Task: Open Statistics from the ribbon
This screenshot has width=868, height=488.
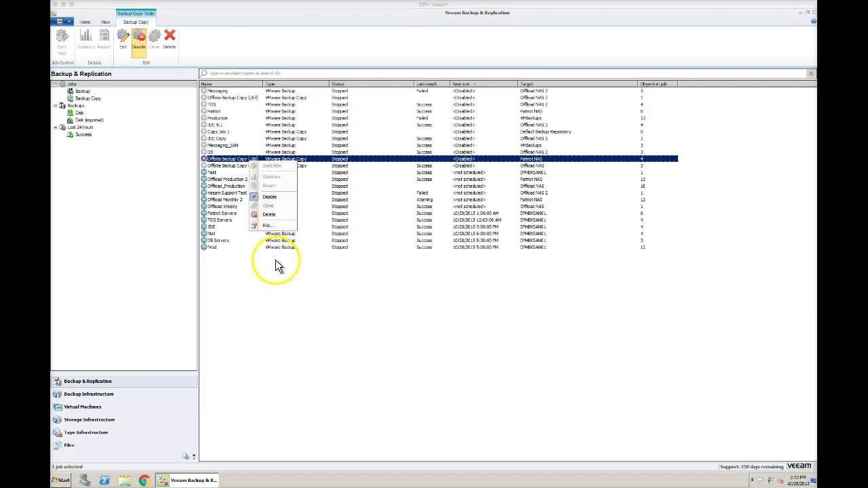Action: (86, 39)
